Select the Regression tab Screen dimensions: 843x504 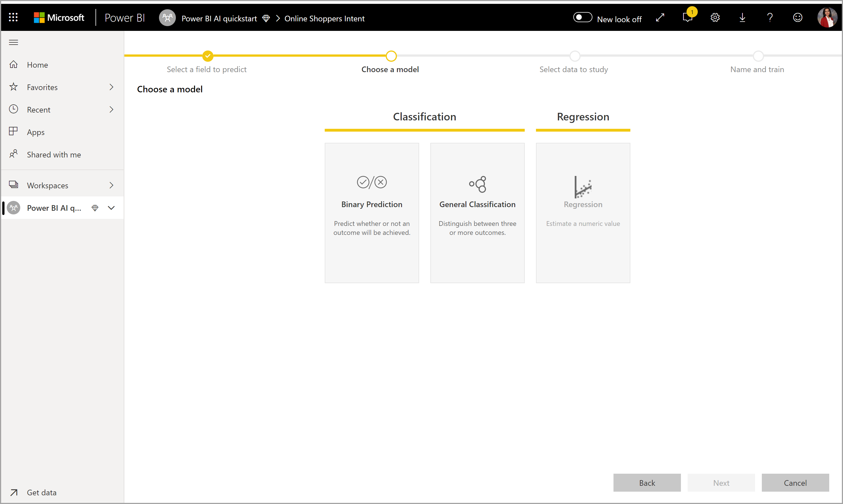582,116
